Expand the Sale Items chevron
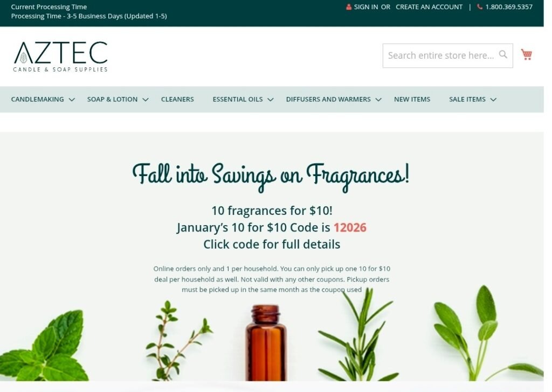 pyautogui.click(x=493, y=100)
